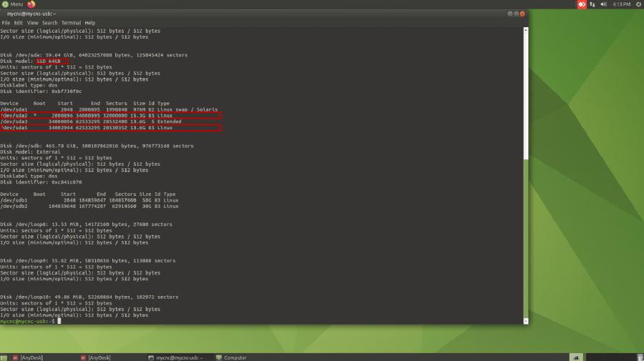Click the mycnc@mycnc-usb terminal taskbar button
This screenshot has height=361, width=644.
[179, 357]
